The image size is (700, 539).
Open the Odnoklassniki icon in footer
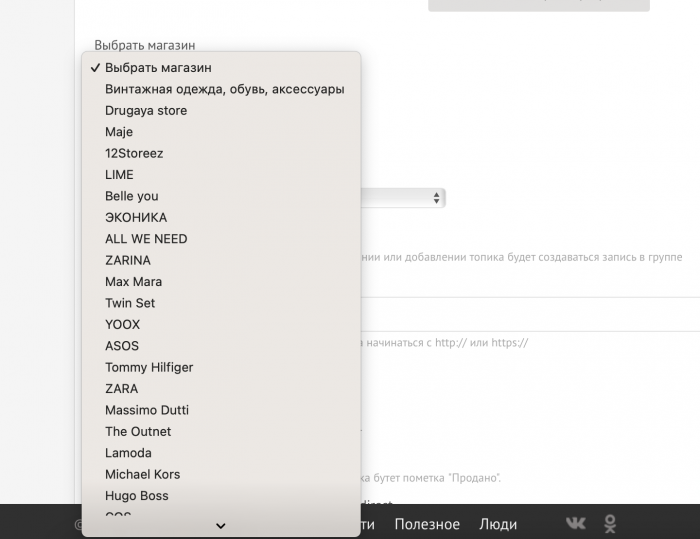(610, 524)
